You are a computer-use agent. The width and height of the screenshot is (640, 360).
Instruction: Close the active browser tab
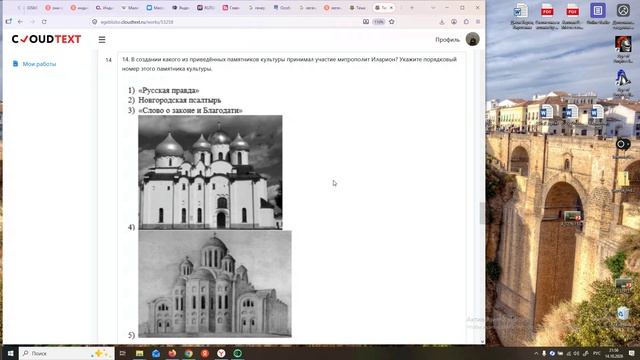coord(391,7)
